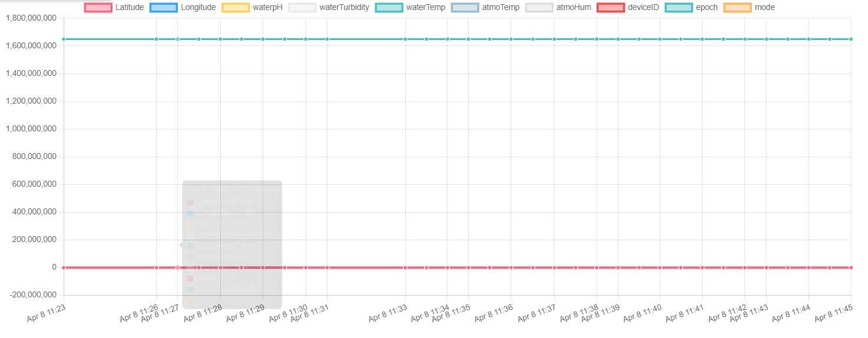Click the red zero-line point at Apr 8 11:26

pyautogui.click(x=156, y=267)
